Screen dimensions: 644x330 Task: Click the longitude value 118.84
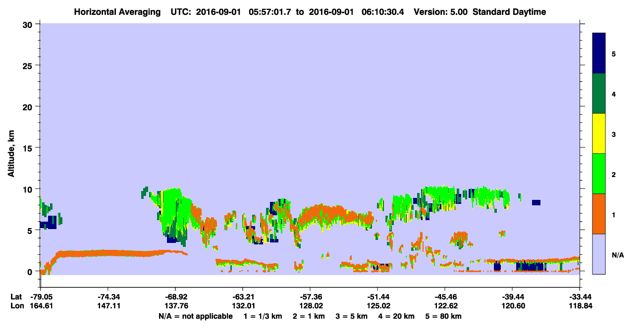pyautogui.click(x=580, y=306)
